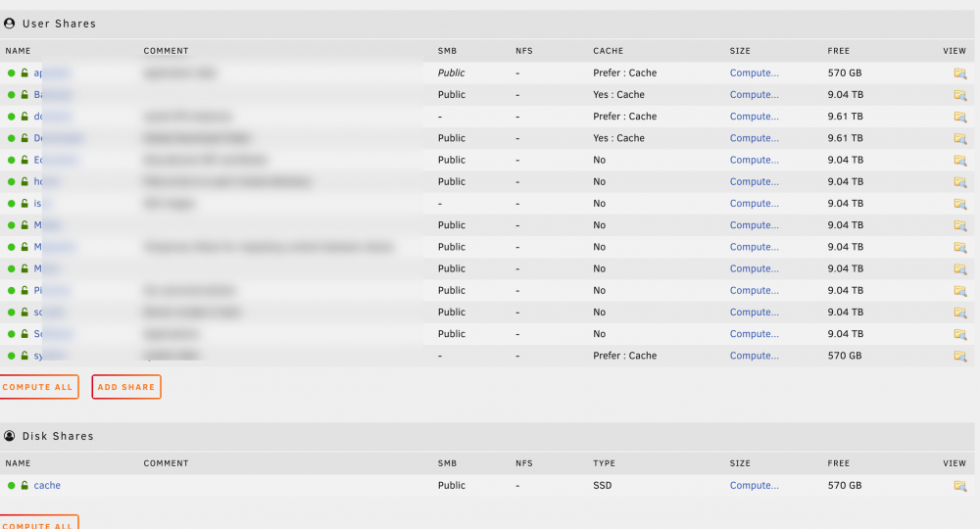This screenshot has height=529, width=980.
Task: Click the green status dot beside cache
Action: [11, 485]
